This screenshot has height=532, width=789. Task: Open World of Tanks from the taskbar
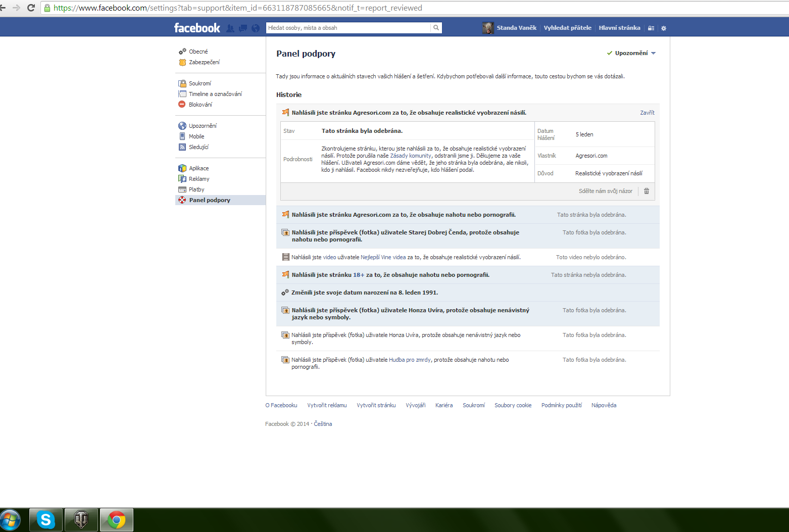[x=81, y=520]
